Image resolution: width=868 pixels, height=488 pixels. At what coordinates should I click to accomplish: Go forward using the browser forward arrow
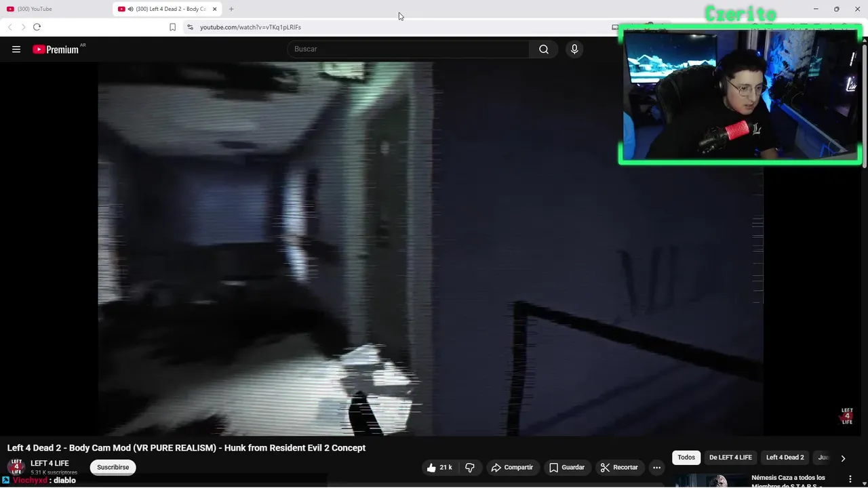[23, 27]
